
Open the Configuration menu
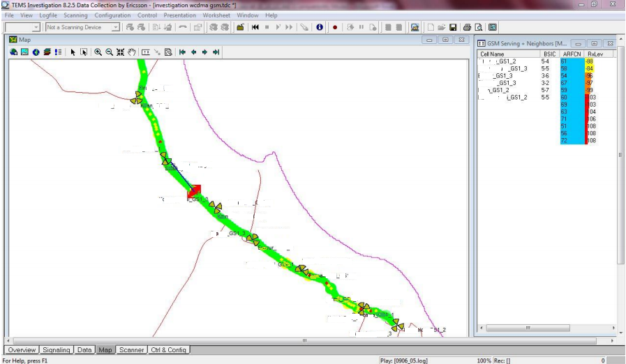112,15
